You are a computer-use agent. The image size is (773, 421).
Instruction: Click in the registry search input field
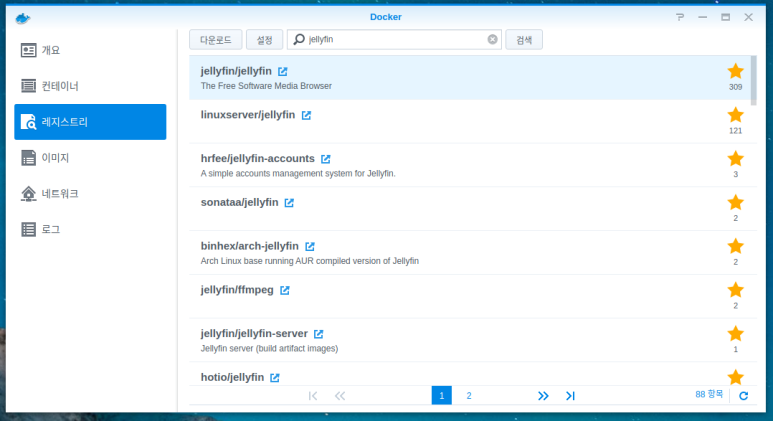coord(394,39)
